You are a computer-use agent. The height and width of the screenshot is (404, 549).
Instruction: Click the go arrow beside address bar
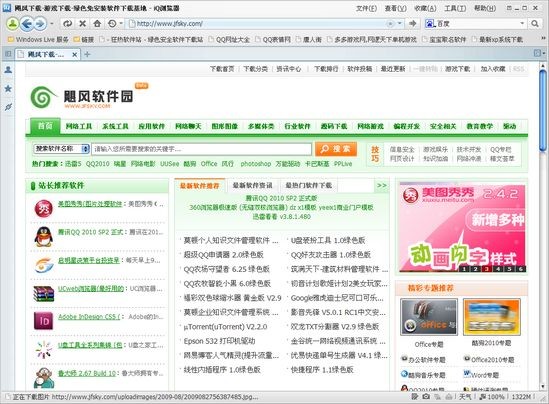(413, 23)
